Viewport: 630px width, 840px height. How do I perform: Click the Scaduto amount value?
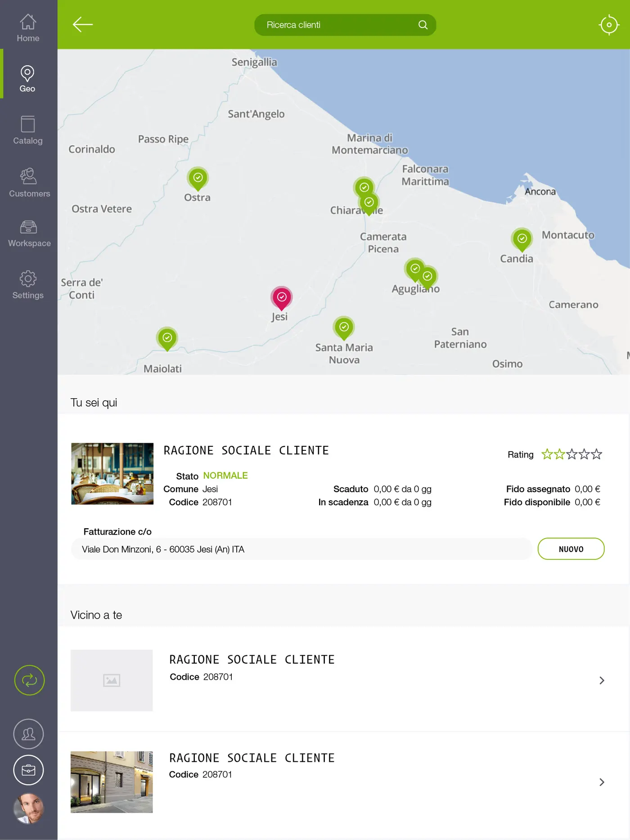402,489
